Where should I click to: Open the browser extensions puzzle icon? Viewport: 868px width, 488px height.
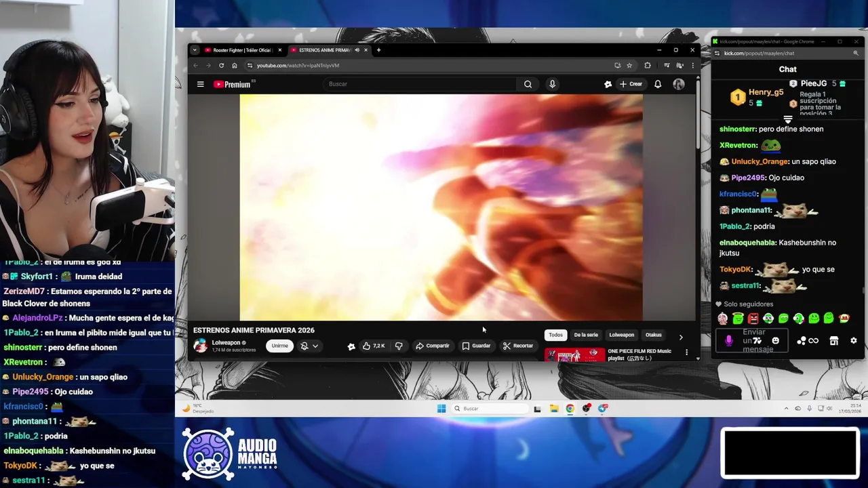[x=648, y=66]
